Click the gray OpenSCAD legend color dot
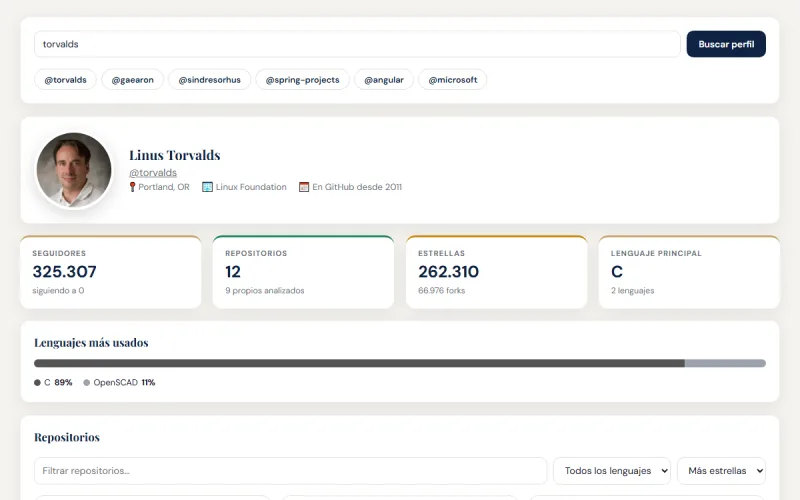Screen dimensions: 800x500 click(87, 383)
